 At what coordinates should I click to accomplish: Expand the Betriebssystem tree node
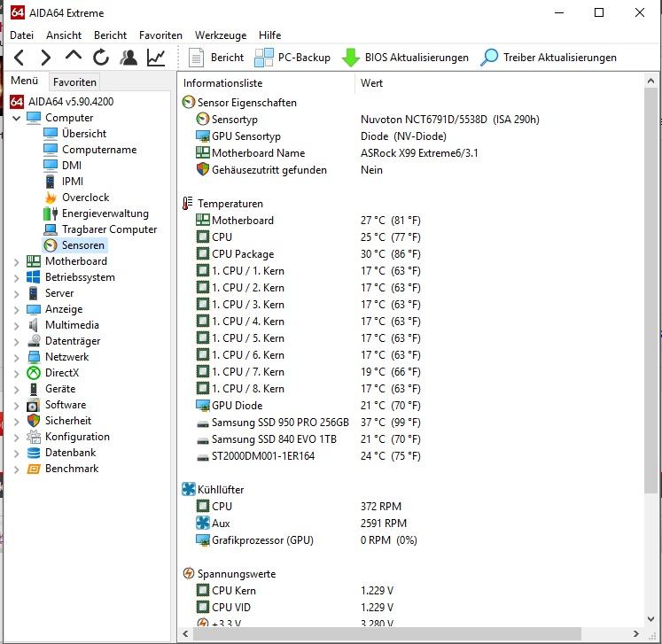(17, 278)
